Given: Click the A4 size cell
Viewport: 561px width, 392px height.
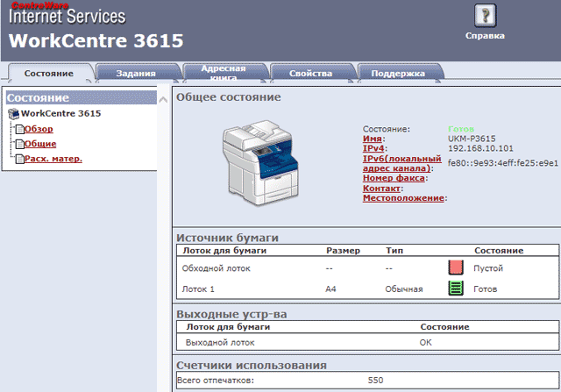Looking at the screenshot, I should [330, 289].
